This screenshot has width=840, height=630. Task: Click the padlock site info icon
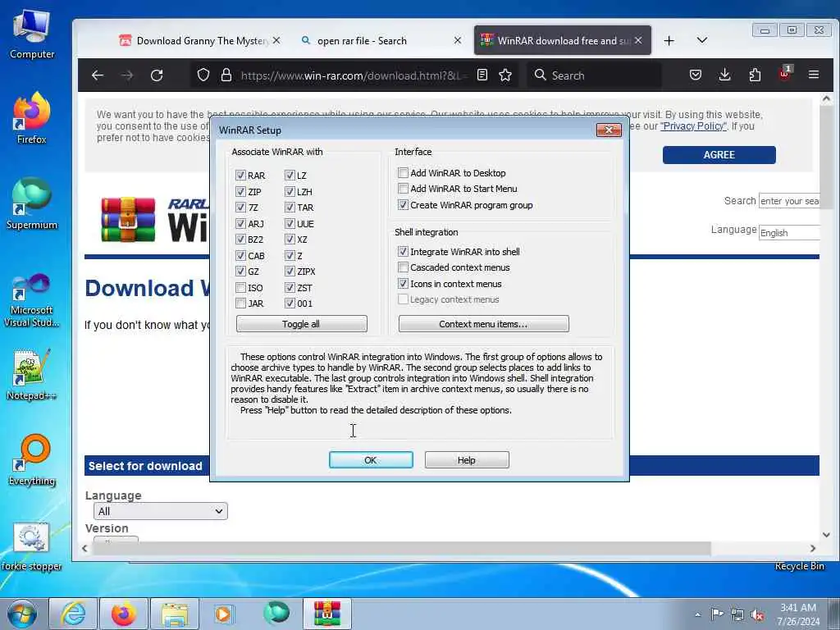click(226, 75)
